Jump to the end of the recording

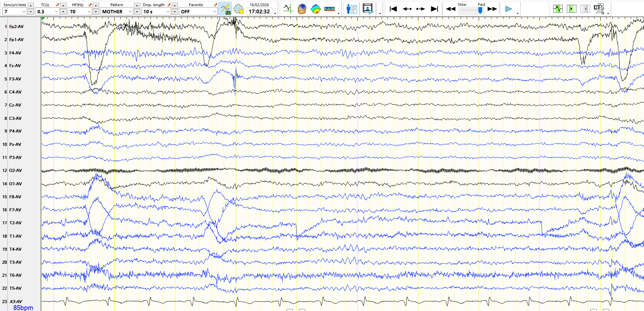pos(434,9)
